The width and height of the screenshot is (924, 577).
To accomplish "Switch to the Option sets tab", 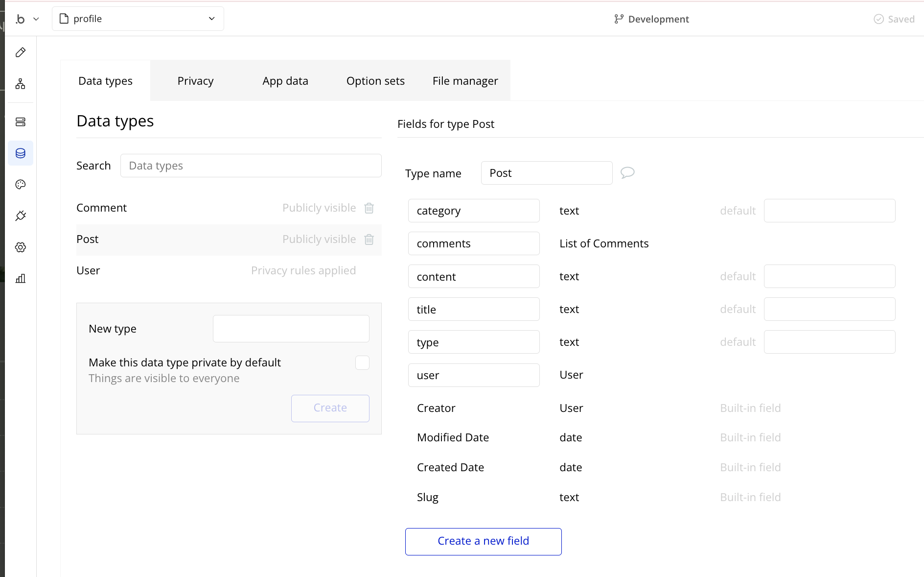I will point(375,81).
